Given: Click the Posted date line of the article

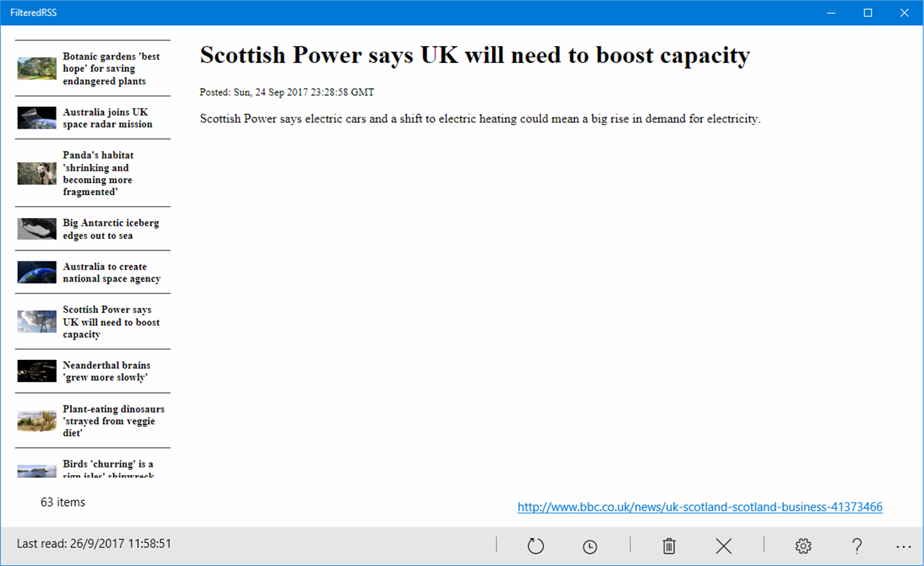Looking at the screenshot, I should click(x=287, y=92).
